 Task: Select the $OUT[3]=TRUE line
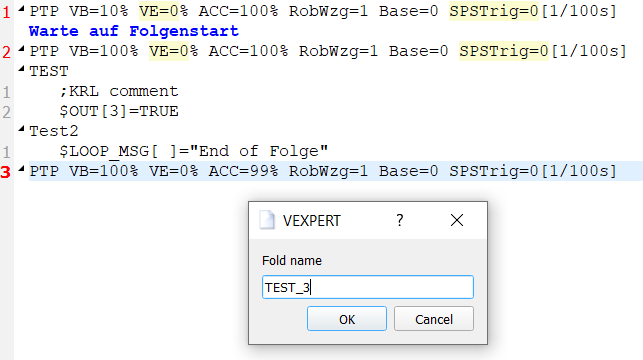click(x=119, y=111)
